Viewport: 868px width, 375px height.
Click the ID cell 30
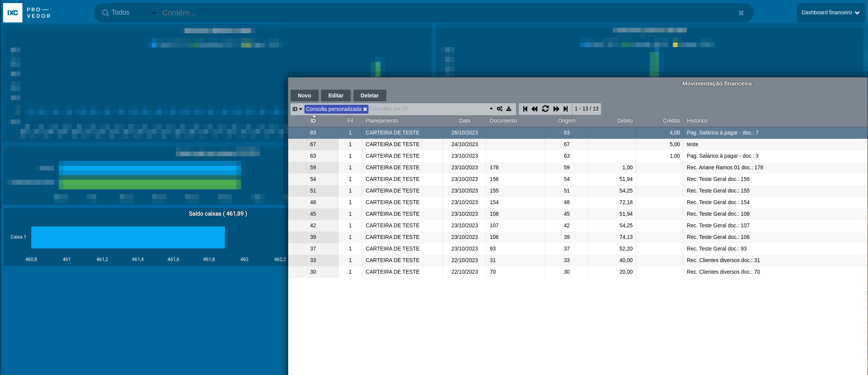pos(313,272)
